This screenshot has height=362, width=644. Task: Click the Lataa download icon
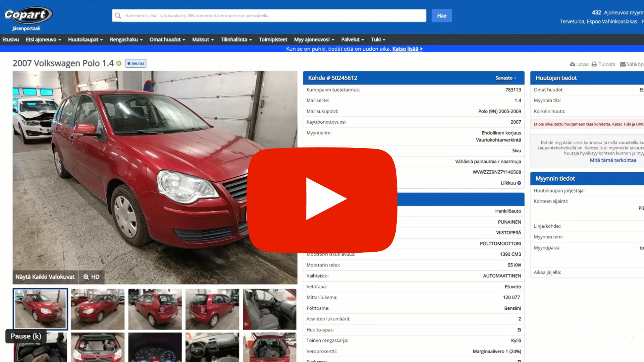573,64
